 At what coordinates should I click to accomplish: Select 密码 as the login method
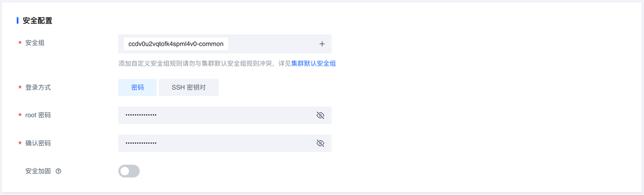(137, 87)
